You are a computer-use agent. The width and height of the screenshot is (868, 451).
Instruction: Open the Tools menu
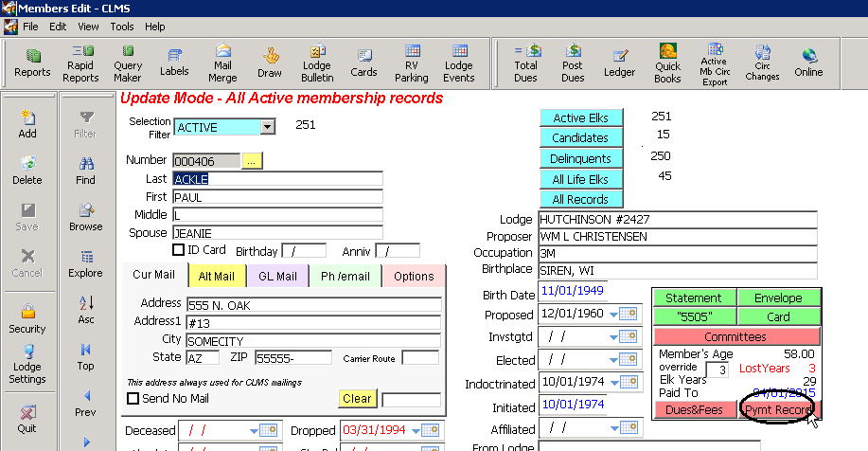121,27
